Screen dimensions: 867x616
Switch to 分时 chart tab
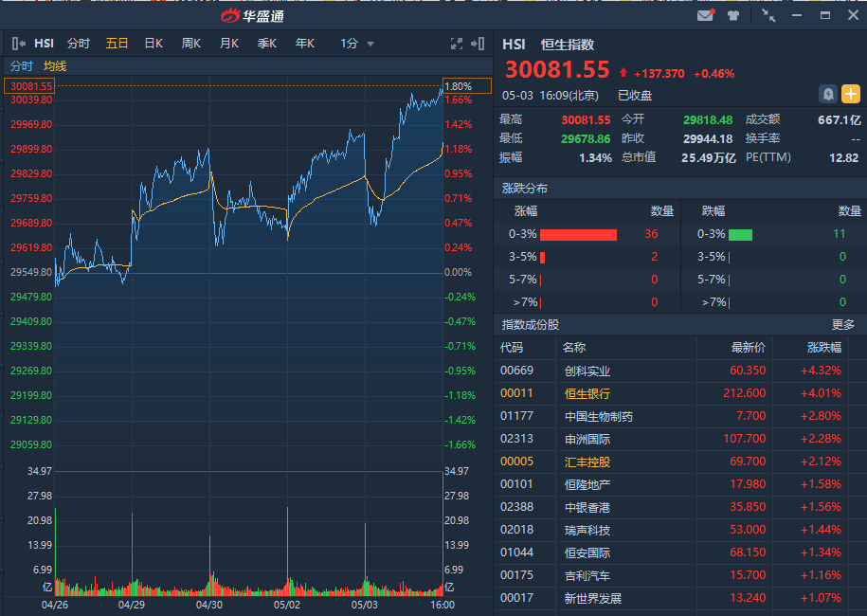point(78,44)
